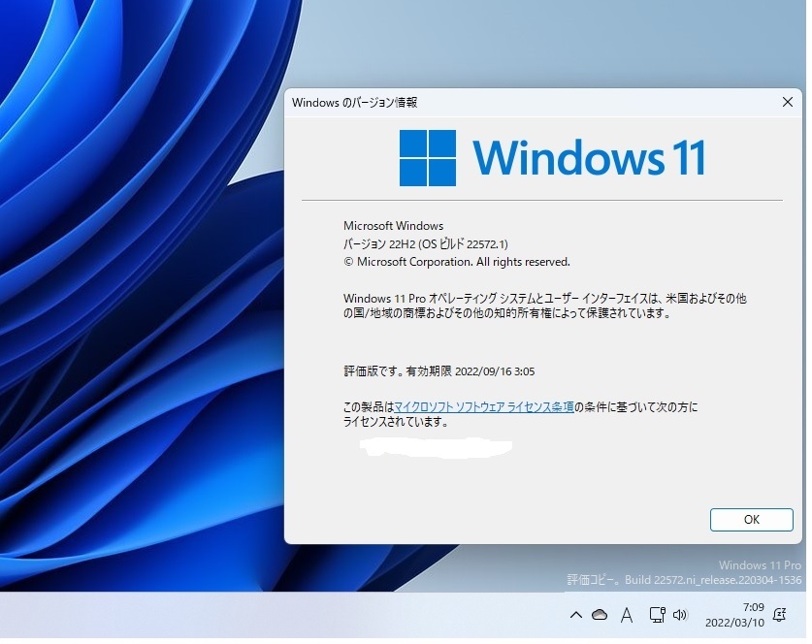
Task: Click the Microsoft Windows heading text
Action: (393, 226)
